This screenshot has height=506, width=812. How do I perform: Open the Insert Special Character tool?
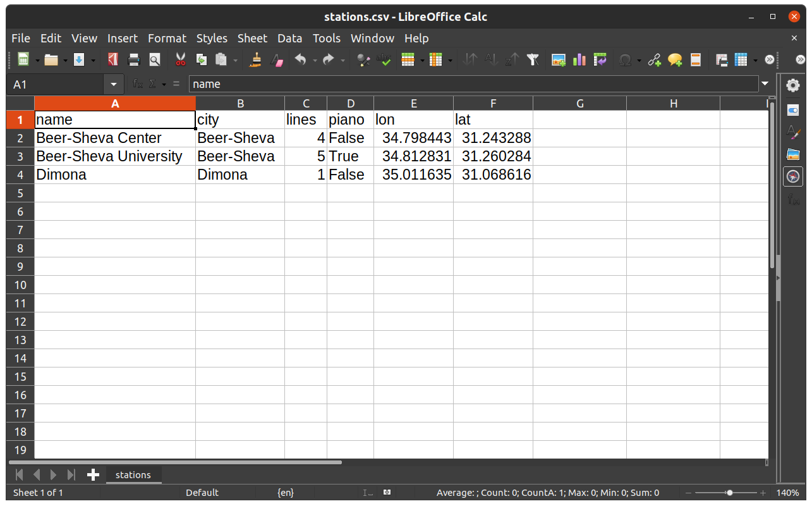[625, 59]
